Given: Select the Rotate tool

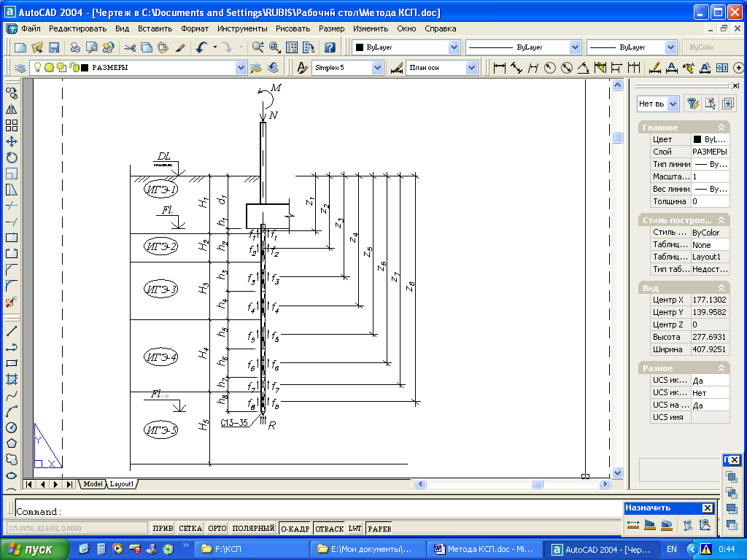Looking at the screenshot, I should coord(12,157).
